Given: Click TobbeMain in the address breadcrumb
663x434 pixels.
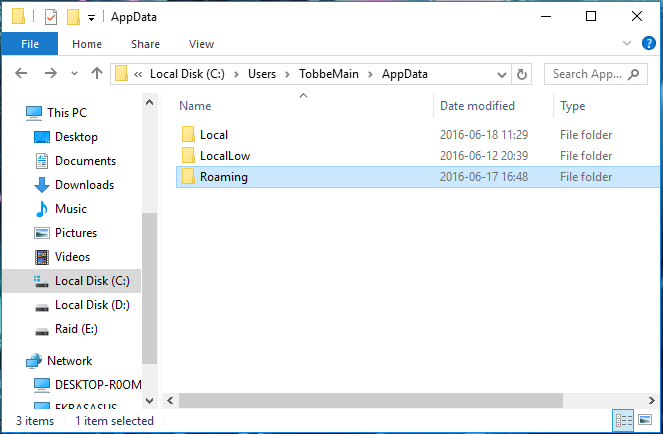Looking at the screenshot, I should (x=329, y=74).
